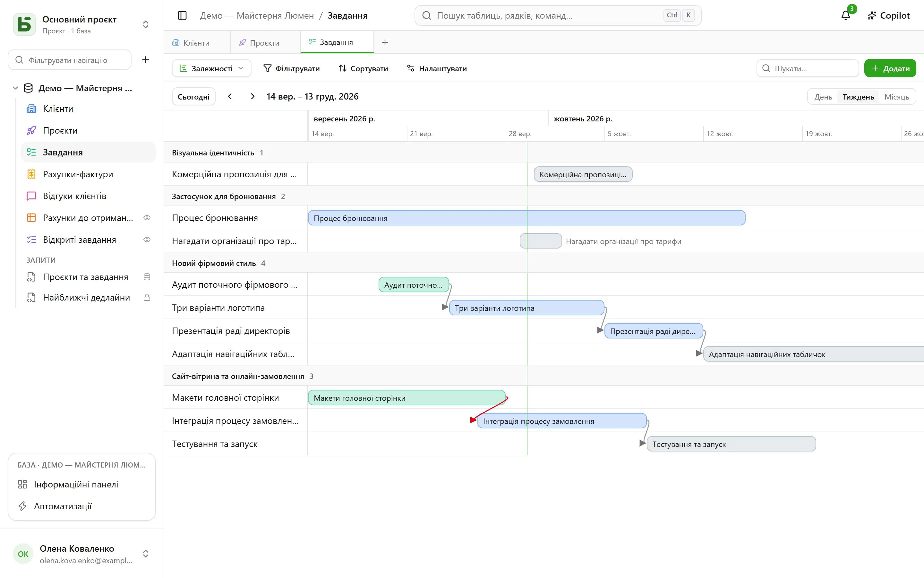Select the Процес бронювання timeline bar
Viewport: 924px width, 578px height.
526,218
